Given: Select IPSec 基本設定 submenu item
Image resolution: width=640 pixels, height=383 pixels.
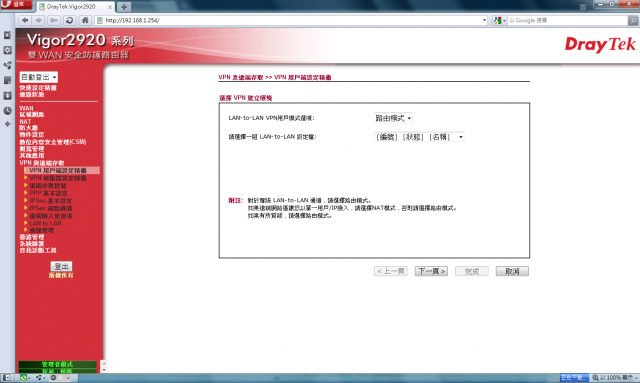Looking at the screenshot, I should tap(51, 201).
